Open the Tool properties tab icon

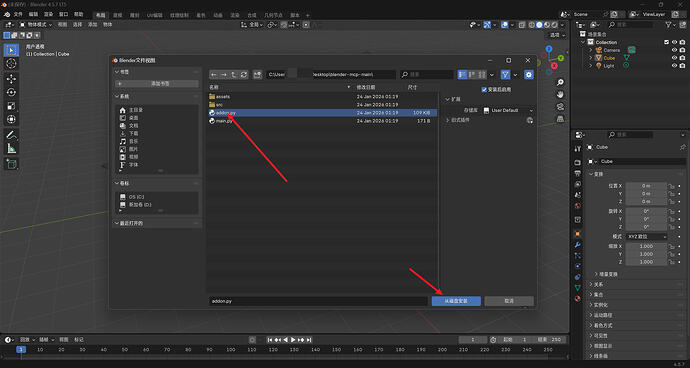point(578,149)
